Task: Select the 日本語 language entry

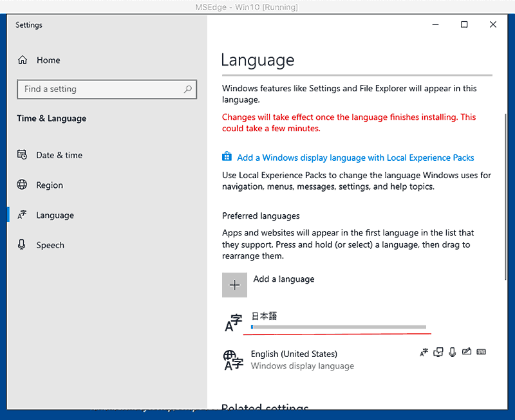Action: pyautogui.click(x=264, y=316)
